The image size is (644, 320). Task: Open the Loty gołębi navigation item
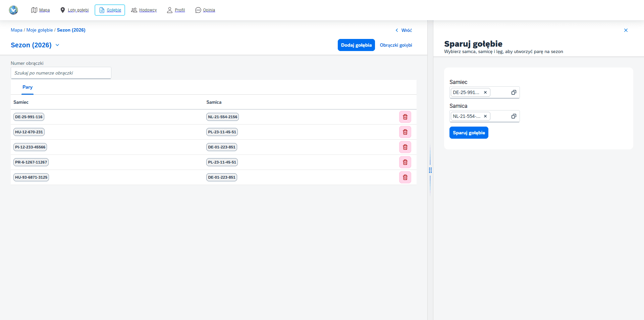74,10
